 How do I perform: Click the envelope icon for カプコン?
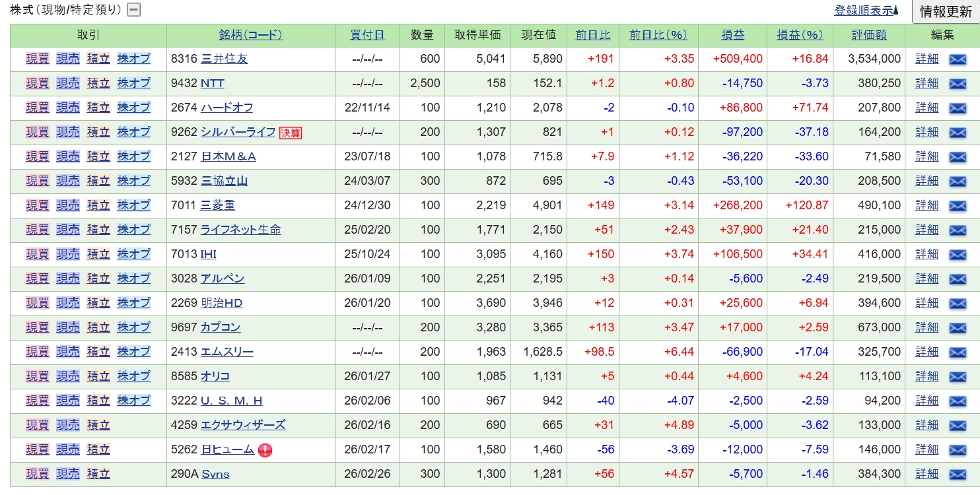click(957, 328)
